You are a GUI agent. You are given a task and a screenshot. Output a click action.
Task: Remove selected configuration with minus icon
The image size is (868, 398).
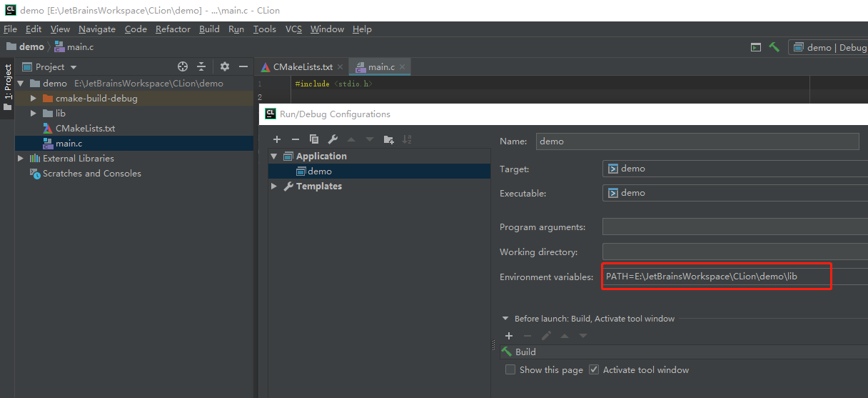pos(296,139)
